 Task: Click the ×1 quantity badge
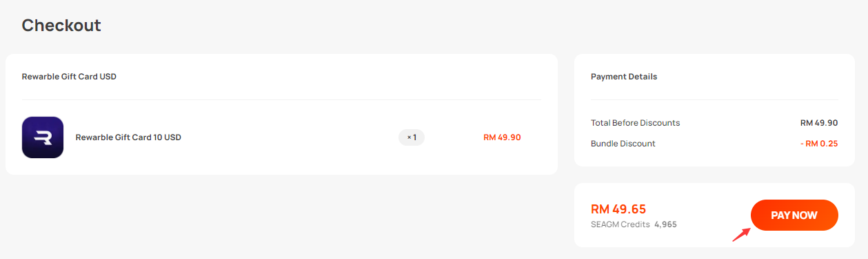click(x=412, y=137)
